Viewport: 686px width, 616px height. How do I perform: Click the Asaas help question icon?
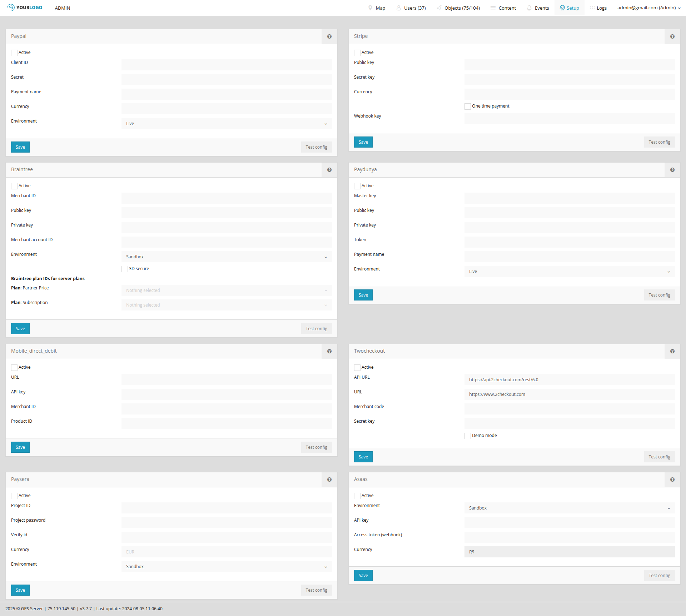(x=672, y=480)
